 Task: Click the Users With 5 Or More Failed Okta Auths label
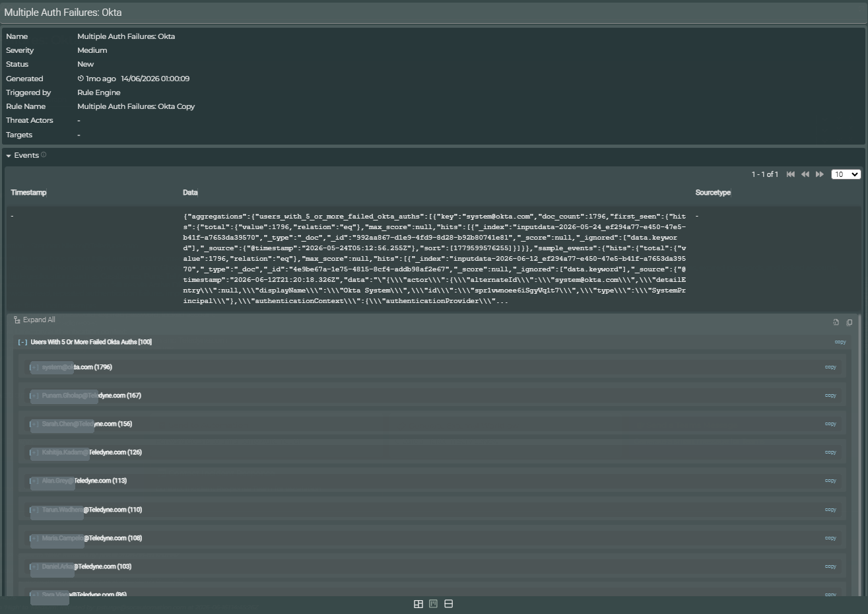(x=91, y=342)
